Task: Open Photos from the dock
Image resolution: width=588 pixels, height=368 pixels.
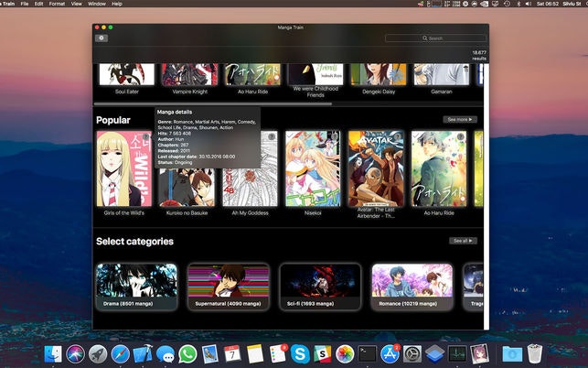Action: point(345,354)
